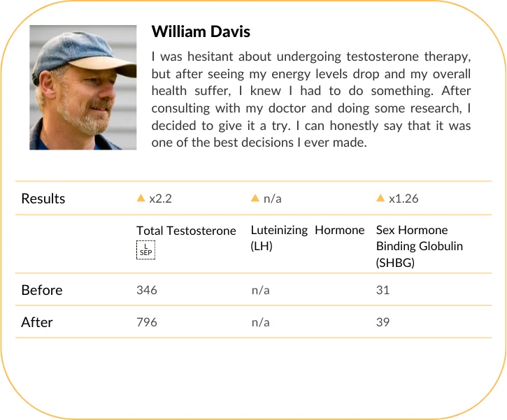Open William Davis's profile photo
Image resolution: width=507 pixels, height=420 pixels.
(x=83, y=87)
